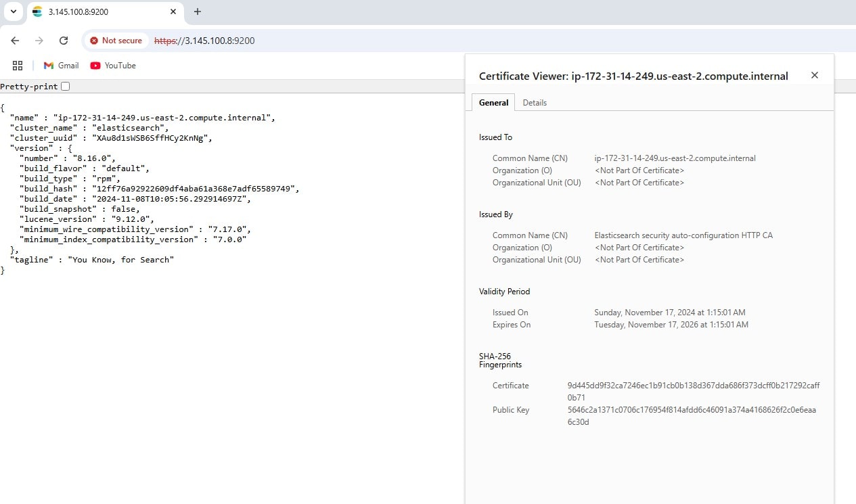
Task: Click the Not secure site info chip
Action: point(116,41)
